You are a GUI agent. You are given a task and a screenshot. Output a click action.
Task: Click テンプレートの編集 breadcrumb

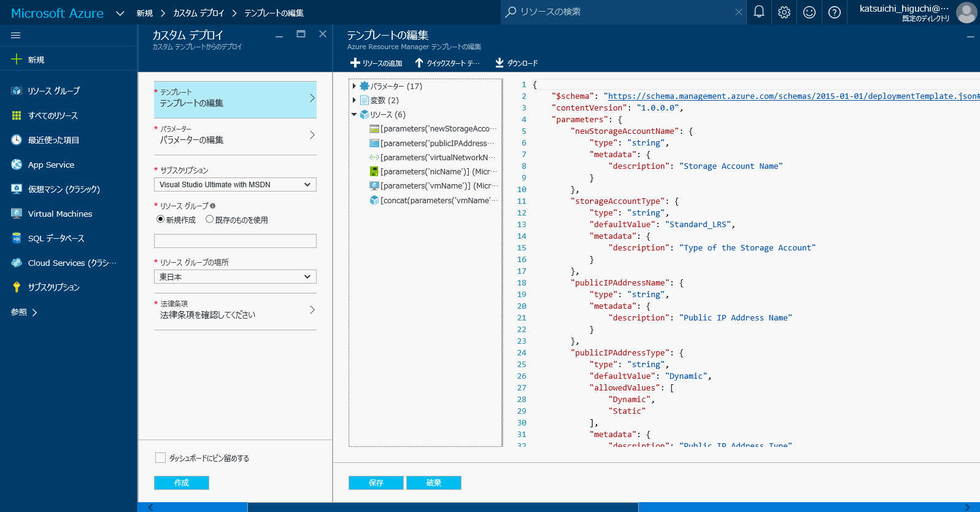(274, 13)
